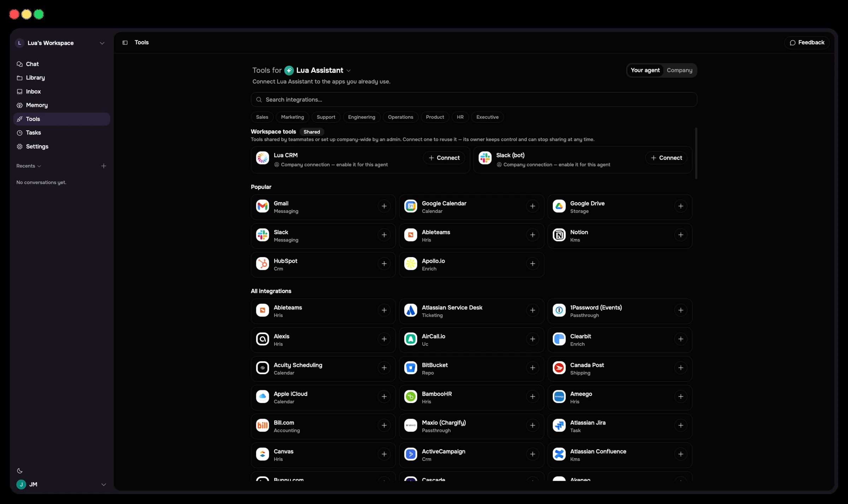
Task: Go to Library in the sidebar
Action: (61, 78)
